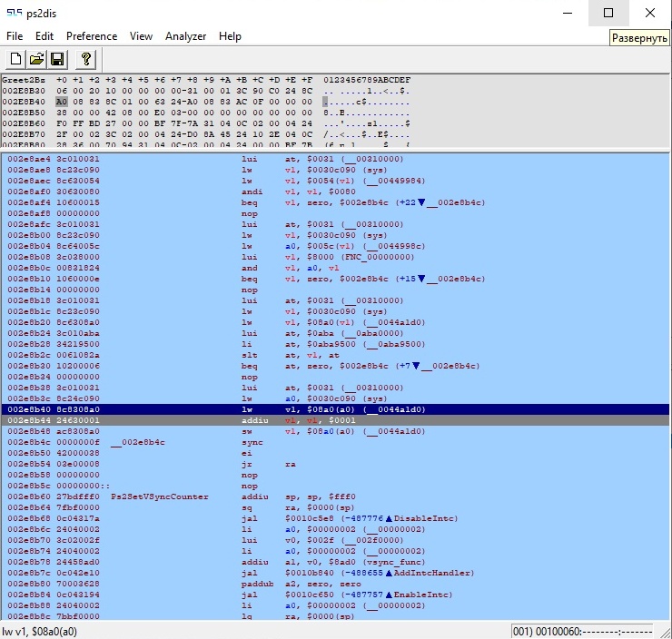Click hex row 002E8B30 in hex dump
672x639 pixels.
click(206, 92)
